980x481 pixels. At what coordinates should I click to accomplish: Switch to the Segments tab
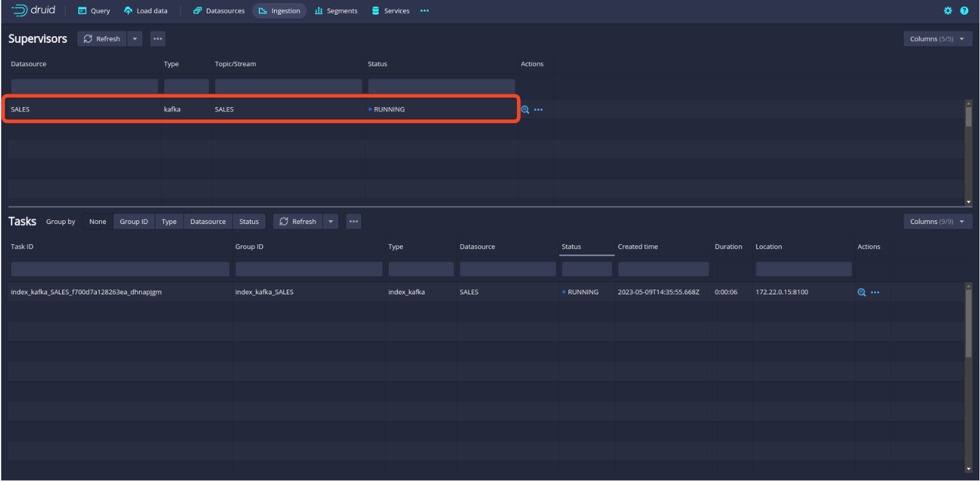click(x=336, y=10)
